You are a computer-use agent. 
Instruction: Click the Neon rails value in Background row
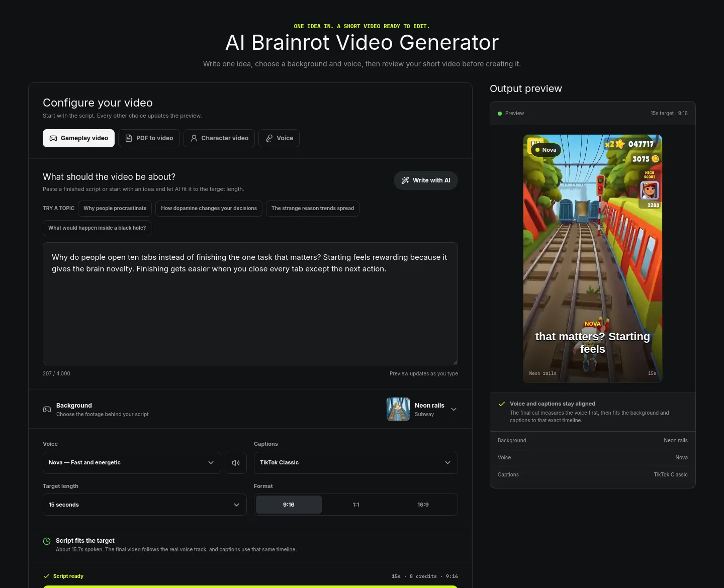pos(676,441)
